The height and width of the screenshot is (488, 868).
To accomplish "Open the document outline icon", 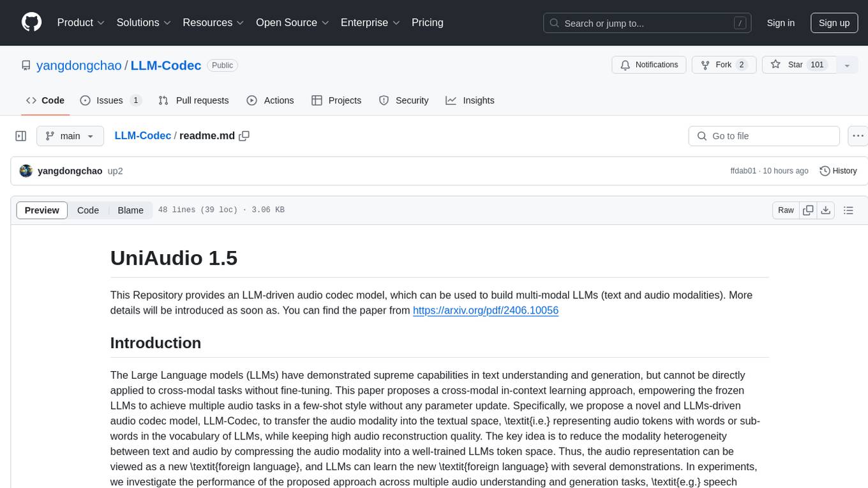I will pyautogui.click(x=848, y=210).
